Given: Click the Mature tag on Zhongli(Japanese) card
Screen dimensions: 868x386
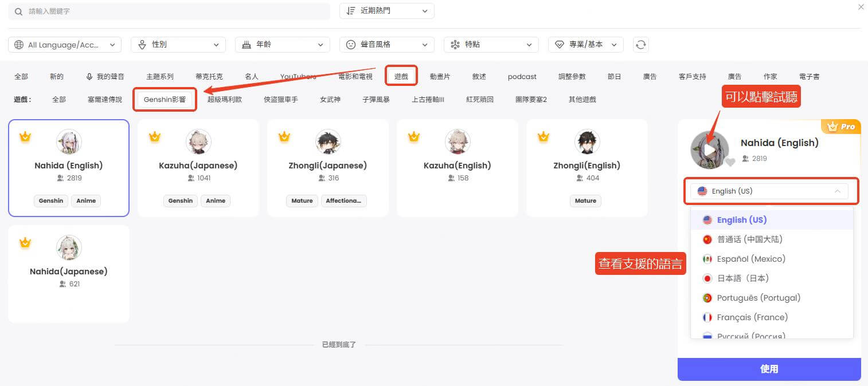Looking at the screenshot, I should pos(302,200).
